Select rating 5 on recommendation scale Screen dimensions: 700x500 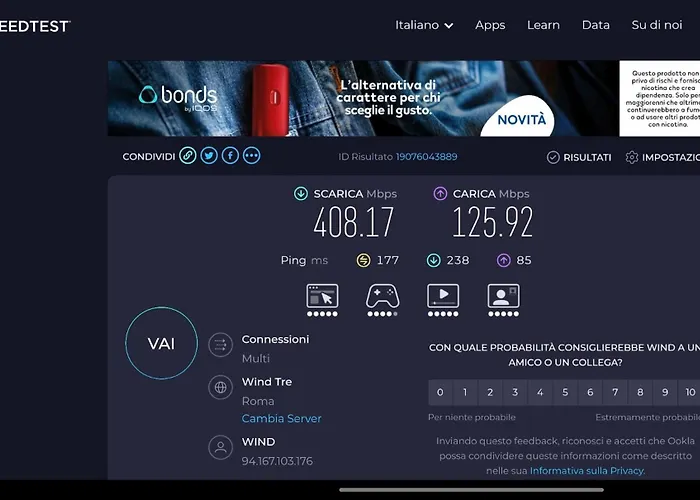565,392
